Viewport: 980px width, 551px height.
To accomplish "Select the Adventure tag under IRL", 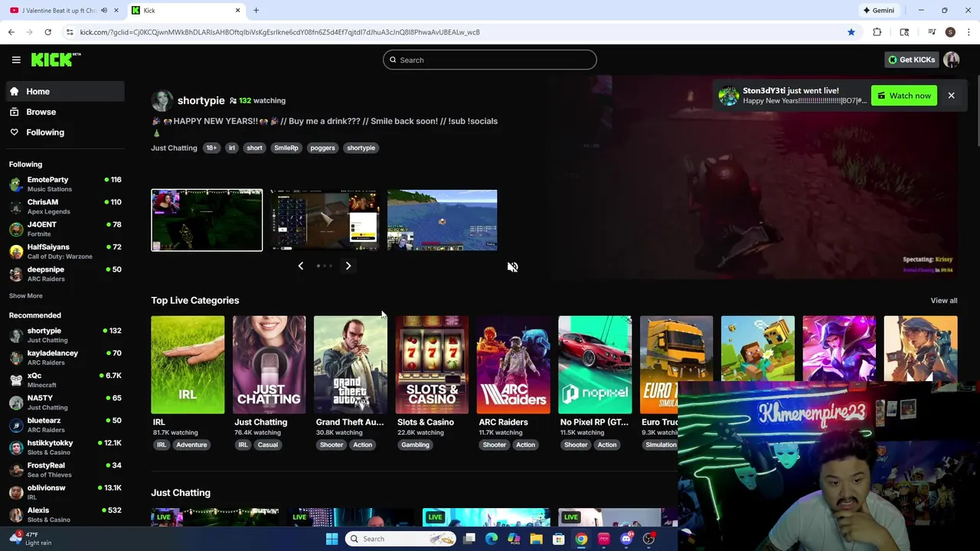I will tap(191, 445).
